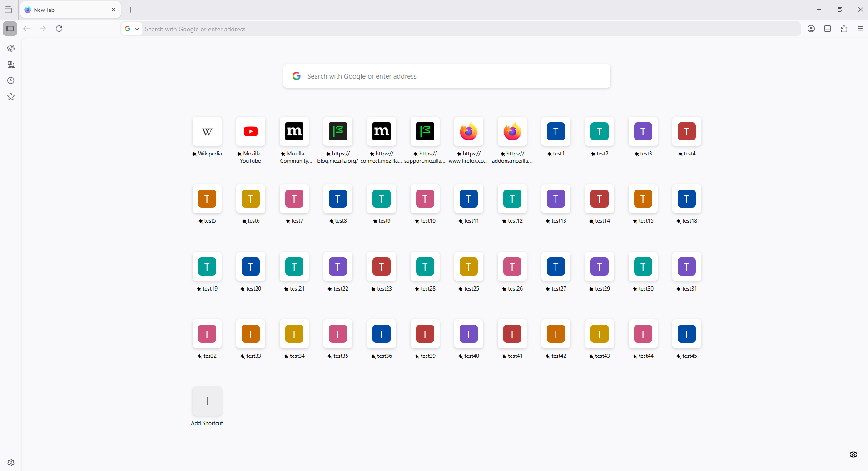Go forward one page
868x471 pixels.
(x=43, y=29)
